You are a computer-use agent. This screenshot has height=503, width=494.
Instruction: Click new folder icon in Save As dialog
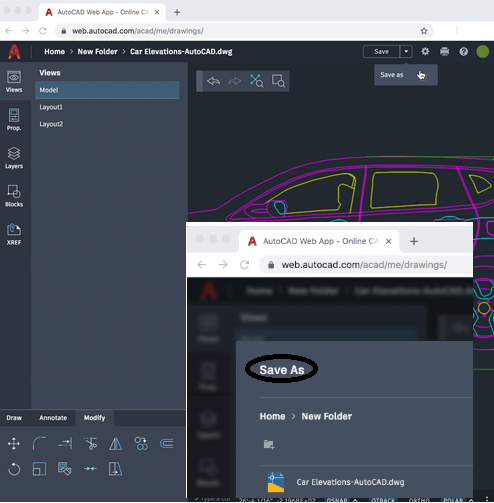pyautogui.click(x=269, y=444)
